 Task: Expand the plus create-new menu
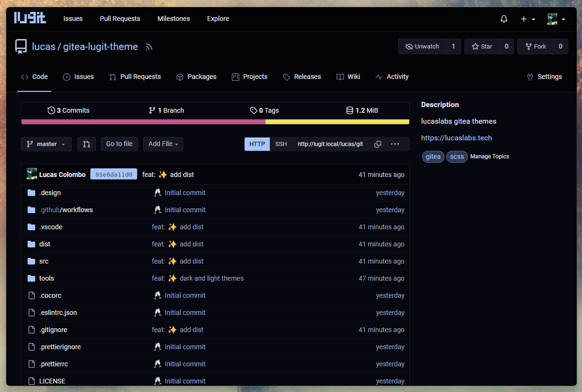(x=528, y=19)
